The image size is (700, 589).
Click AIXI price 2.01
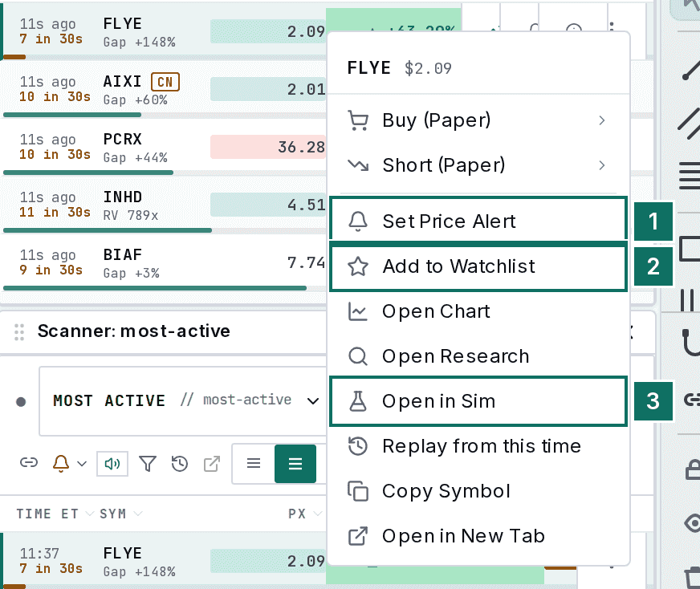[x=307, y=89]
